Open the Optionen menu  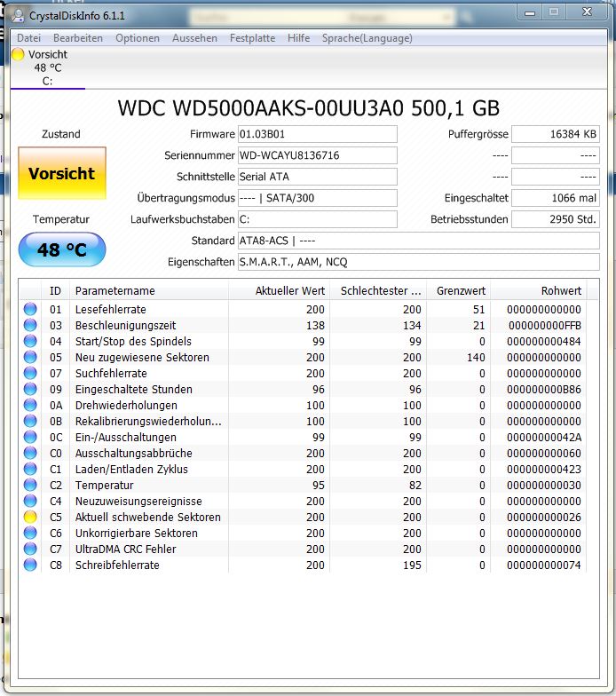coord(138,38)
